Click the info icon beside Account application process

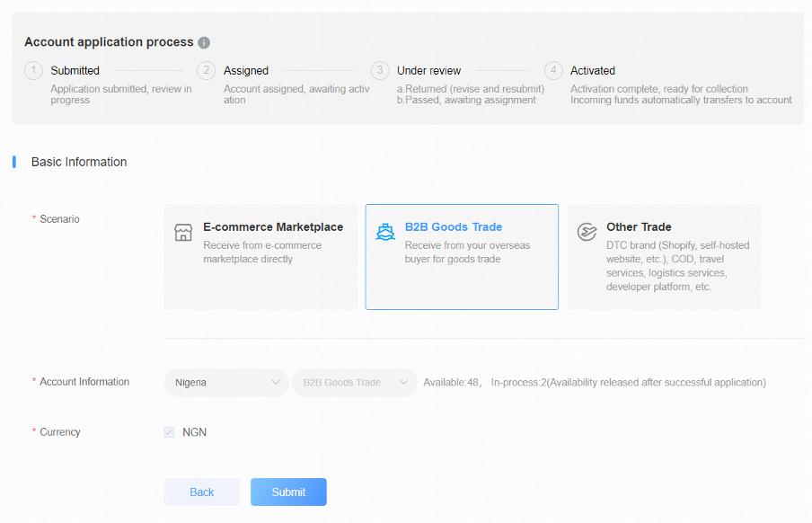[x=204, y=42]
